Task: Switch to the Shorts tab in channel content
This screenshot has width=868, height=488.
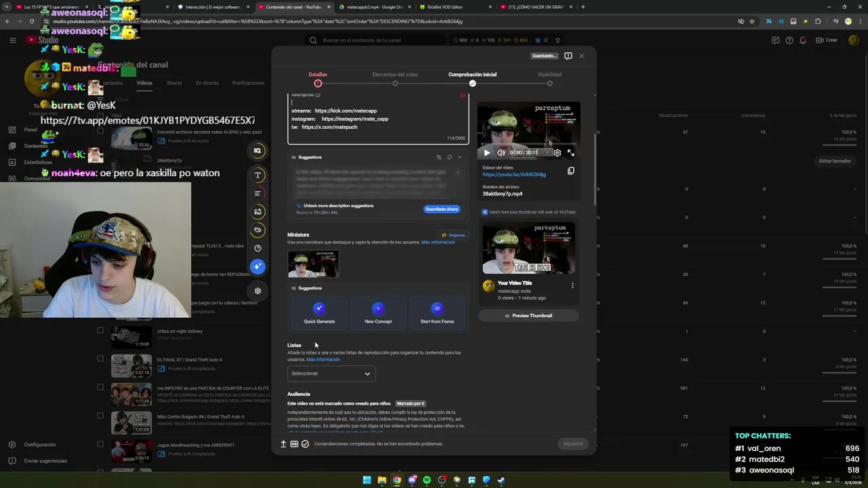Action: click(174, 83)
